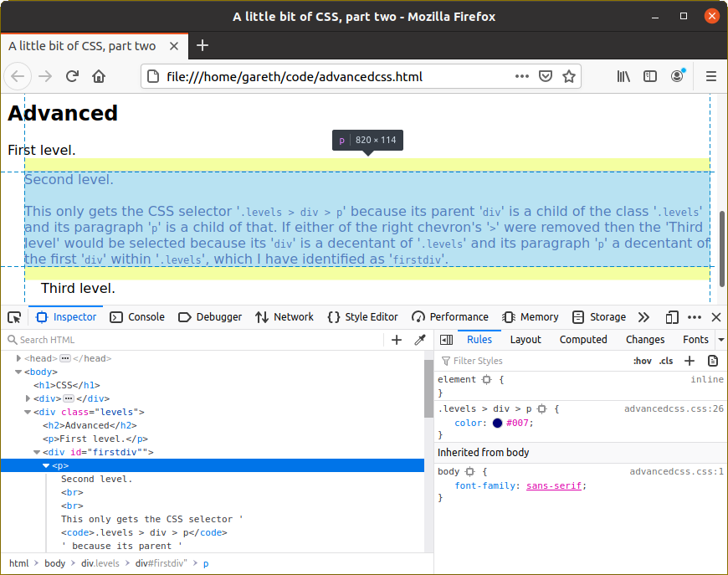Select body in the breadcrumb trail

click(x=54, y=563)
